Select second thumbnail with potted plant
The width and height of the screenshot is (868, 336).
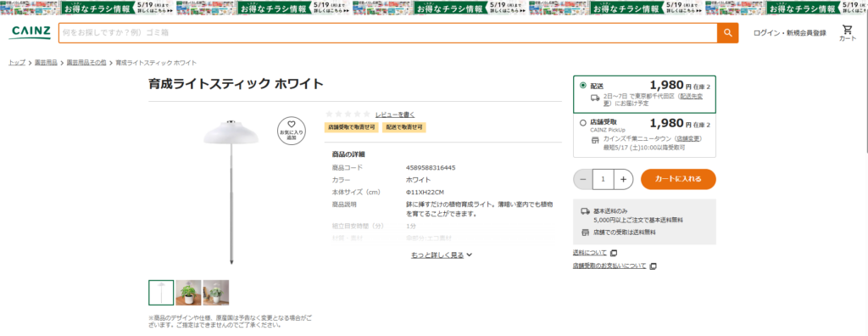click(188, 293)
